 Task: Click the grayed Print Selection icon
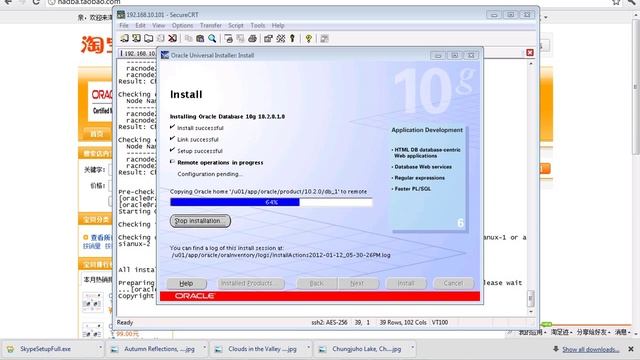240,38
